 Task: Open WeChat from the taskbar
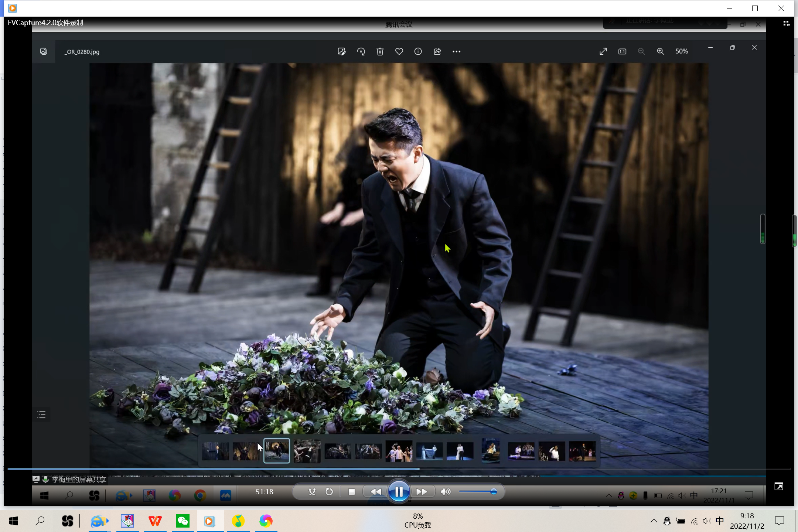(183, 521)
